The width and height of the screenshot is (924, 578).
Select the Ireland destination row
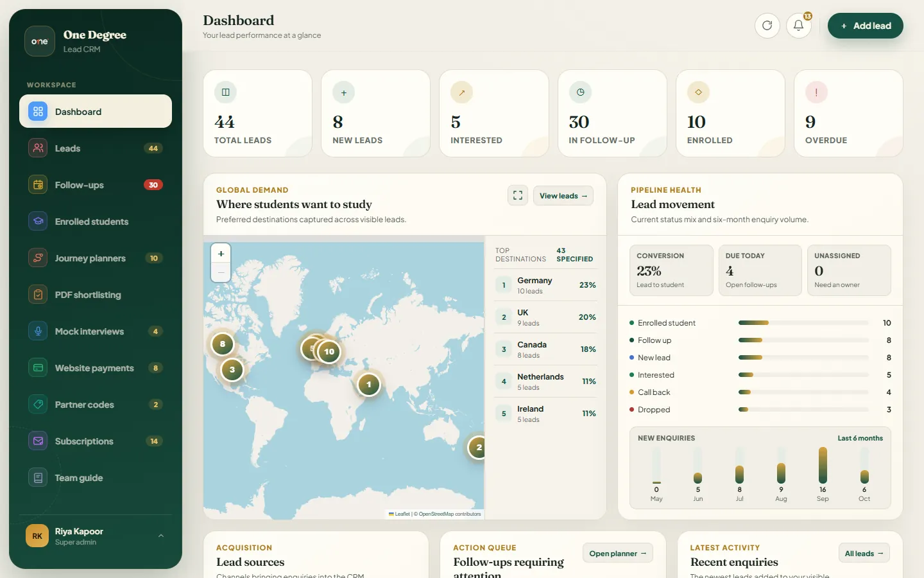545,414
